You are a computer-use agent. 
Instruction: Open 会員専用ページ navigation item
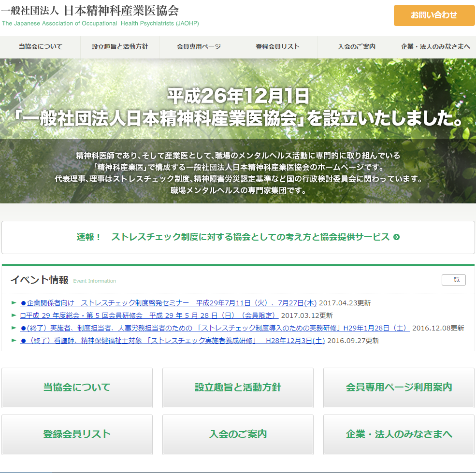click(199, 47)
